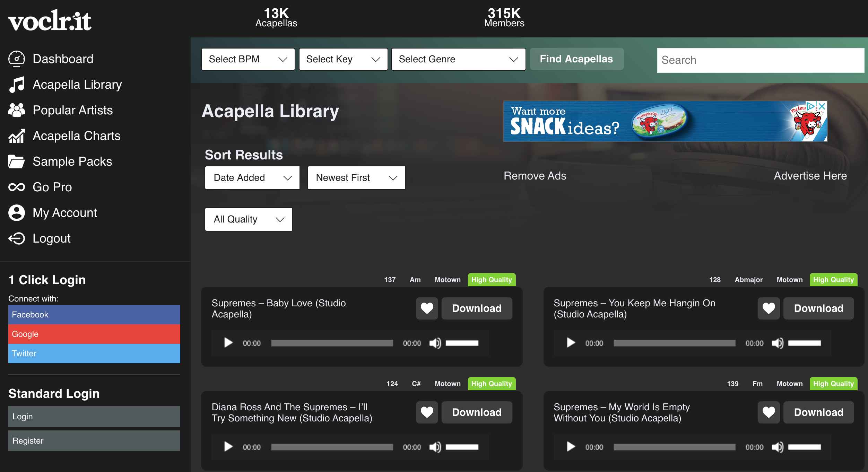868x472 pixels.
Task: Favorite I'll Try Something New with heart
Action: pyautogui.click(x=427, y=412)
